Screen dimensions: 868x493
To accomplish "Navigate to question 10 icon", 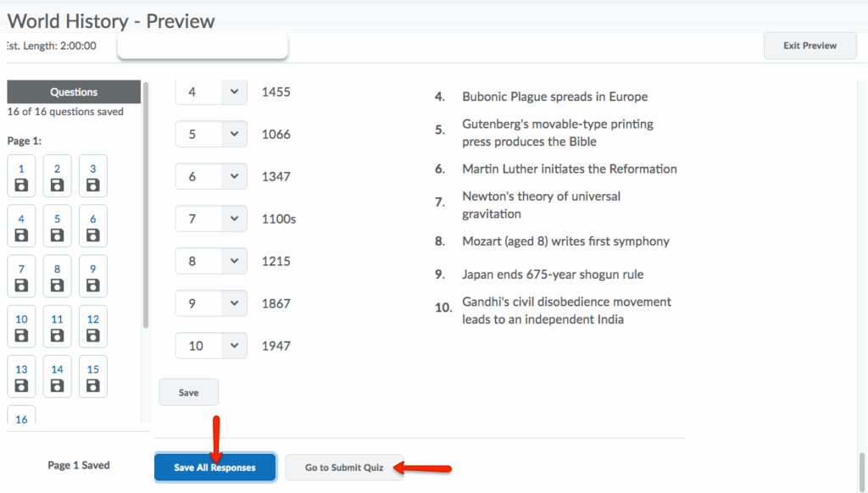I will point(21,327).
